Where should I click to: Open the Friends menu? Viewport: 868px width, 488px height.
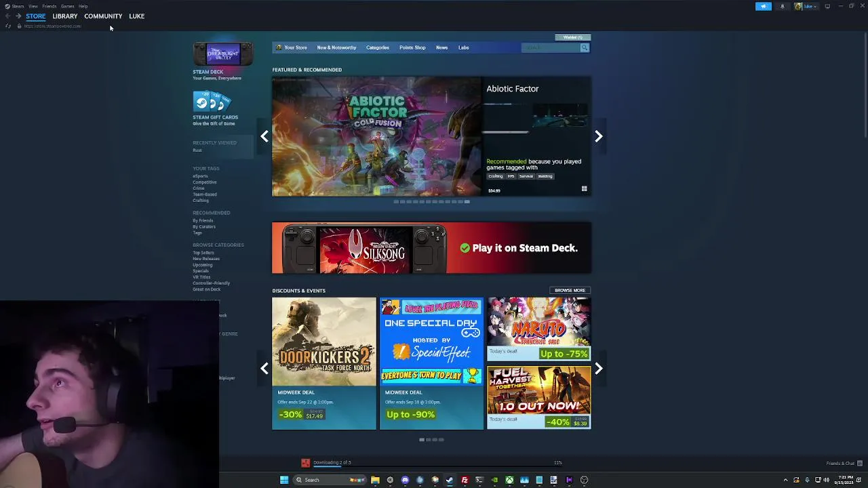[x=49, y=6]
